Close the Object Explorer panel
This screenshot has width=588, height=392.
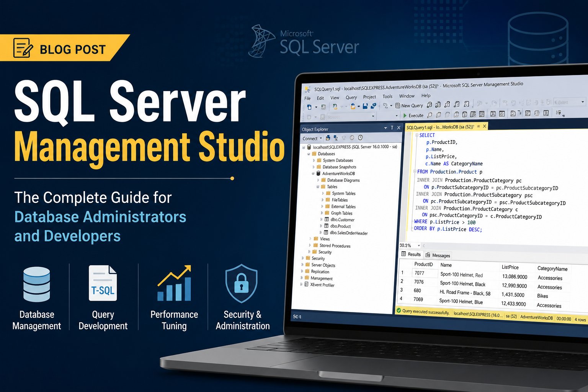click(399, 128)
